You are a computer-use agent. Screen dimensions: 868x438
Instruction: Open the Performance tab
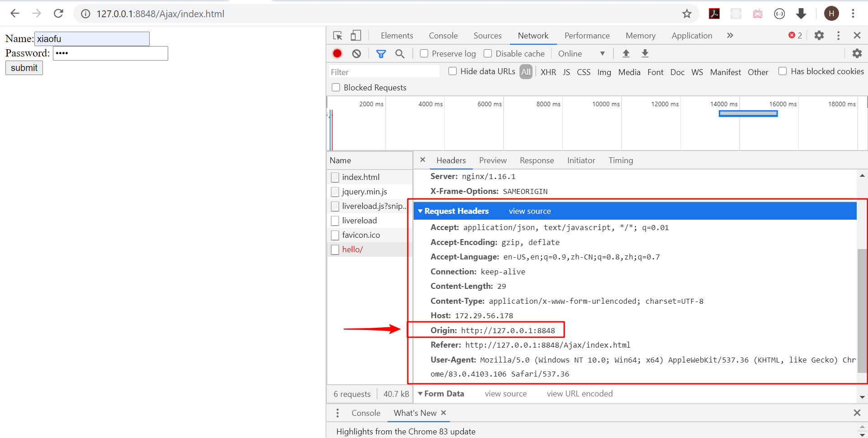587,36
